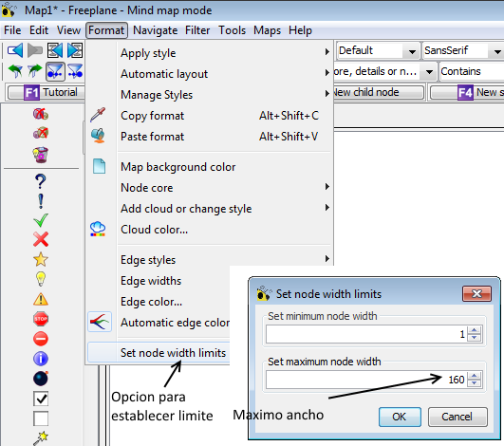Close the Set node width limits dialog

pyautogui.click(x=476, y=293)
